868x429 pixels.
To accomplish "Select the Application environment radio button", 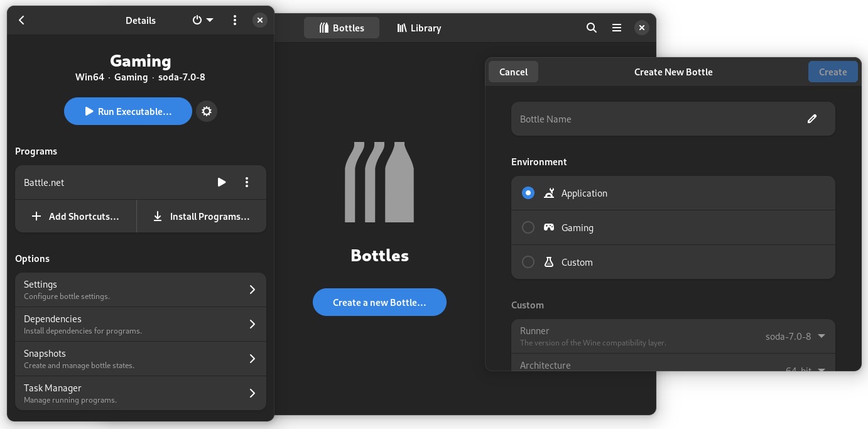I will pos(528,193).
